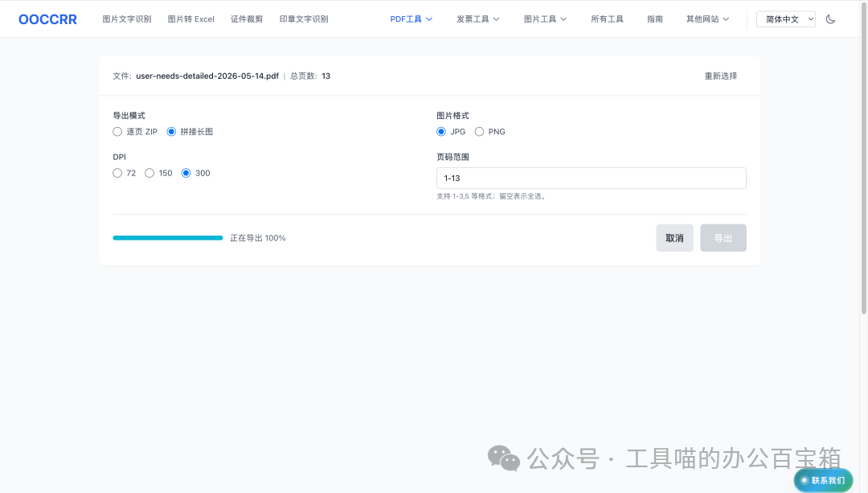This screenshot has height=493, width=868.
Task: Click the export progress bar
Action: coord(168,237)
